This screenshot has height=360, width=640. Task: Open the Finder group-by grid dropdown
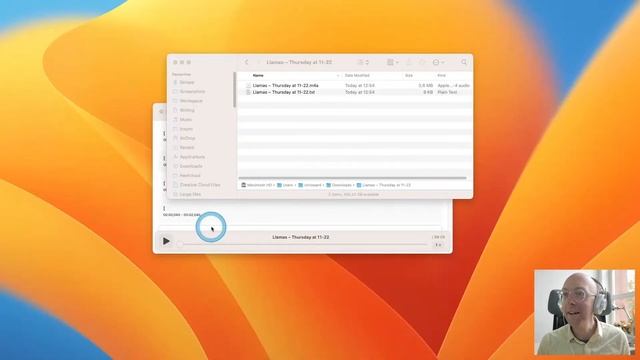[393, 62]
